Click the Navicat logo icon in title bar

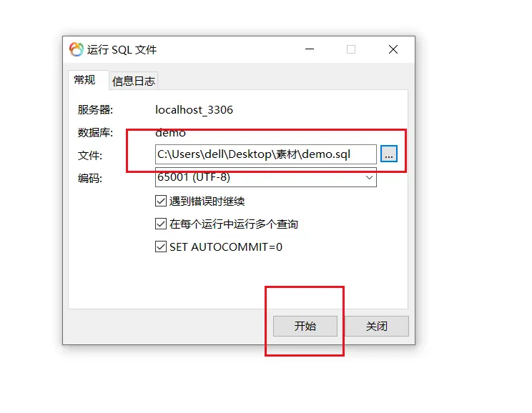point(77,49)
